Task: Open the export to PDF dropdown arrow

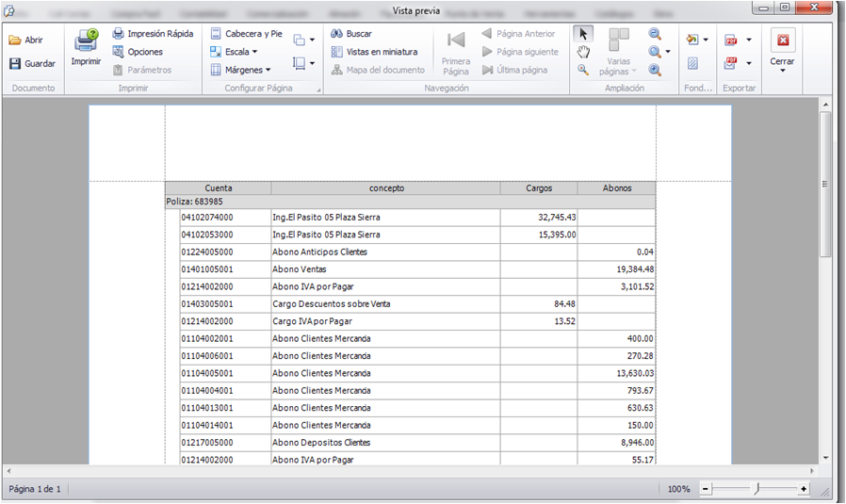Action: (x=749, y=40)
